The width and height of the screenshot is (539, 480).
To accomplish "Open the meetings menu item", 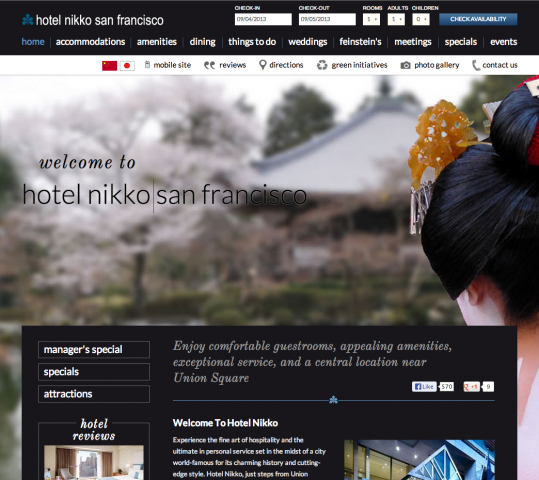I will pyautogui.click(x=412, y=42).
